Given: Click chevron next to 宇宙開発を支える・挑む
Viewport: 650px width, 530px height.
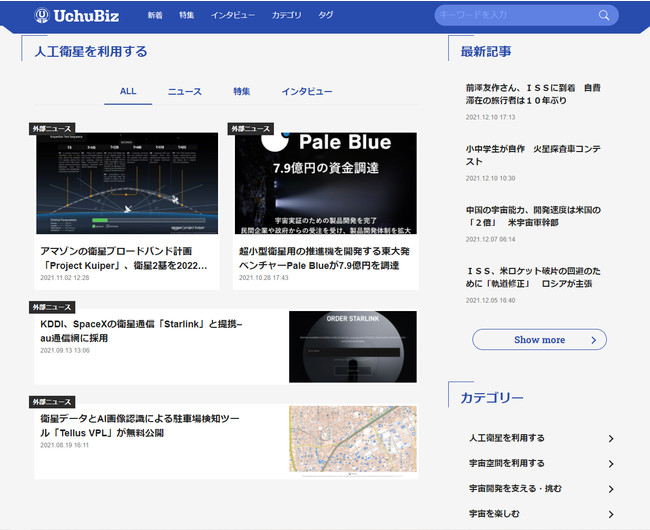Looking at the screenshot, I should pyautogui.click(x=611, y=489).
